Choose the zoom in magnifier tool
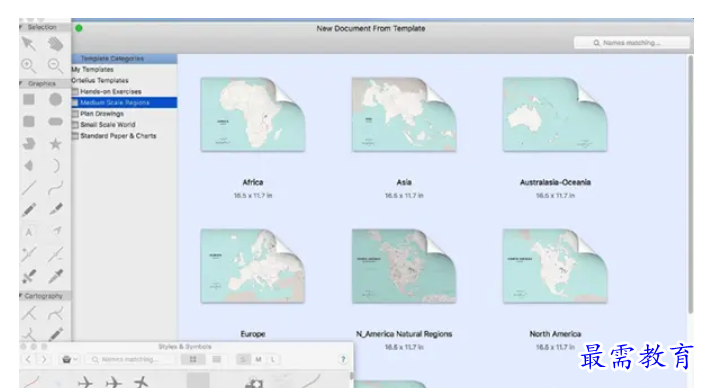Image resolution: width=702 pixels, height=388 pixels. point(29,66)
